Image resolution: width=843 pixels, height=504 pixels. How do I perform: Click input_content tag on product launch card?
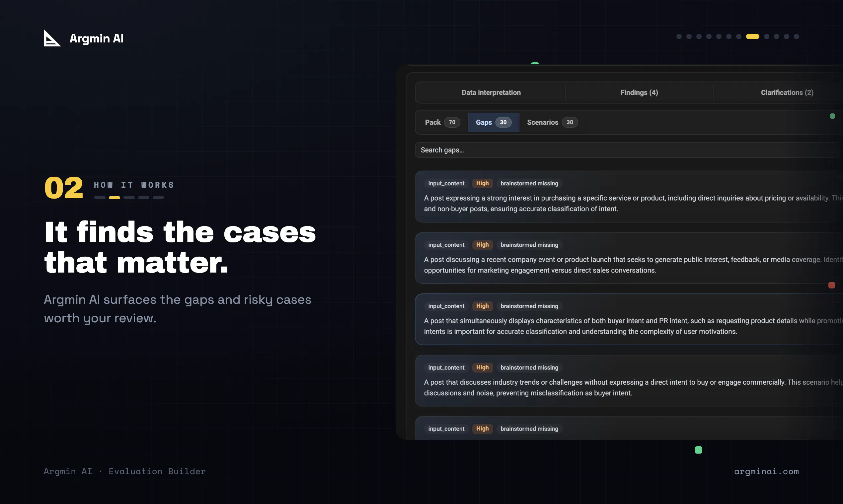446,245
